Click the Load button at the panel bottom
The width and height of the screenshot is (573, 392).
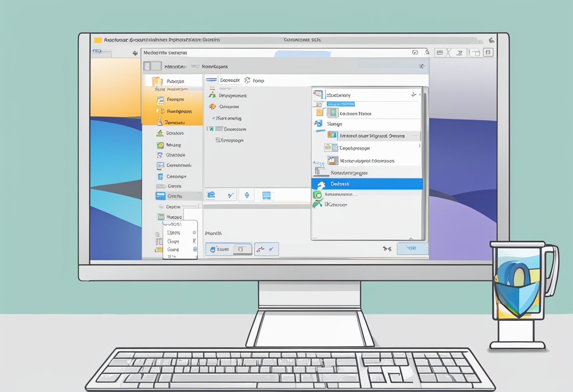point(223,249)
